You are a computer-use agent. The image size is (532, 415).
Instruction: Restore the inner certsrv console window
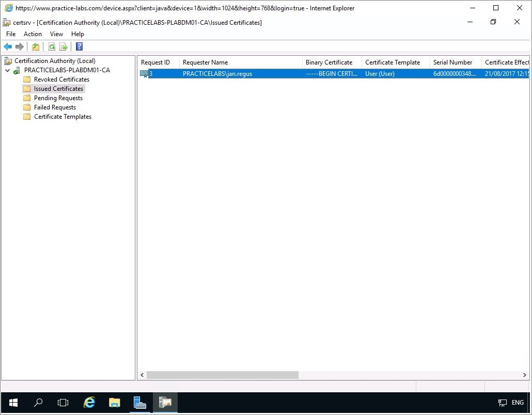coord(493,22)
